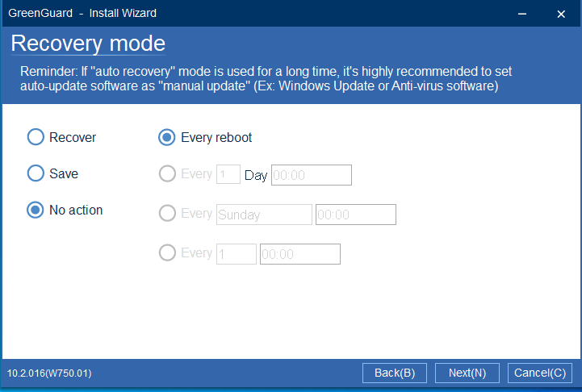Close the GreenGuard Install Wizard window
Image resolution: width=582 pixels, height=392 pixels.
(x=561, y=14)
